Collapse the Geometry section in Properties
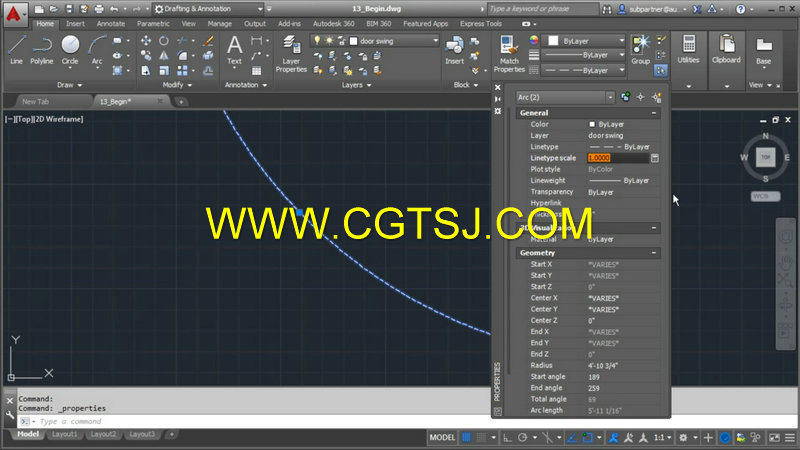800x450 pixels. tap(654, 253)
